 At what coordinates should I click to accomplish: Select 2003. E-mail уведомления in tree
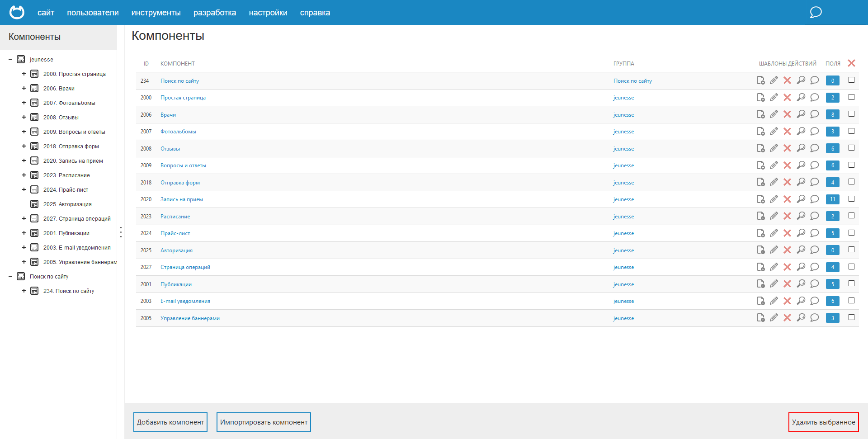coord(77,247)
